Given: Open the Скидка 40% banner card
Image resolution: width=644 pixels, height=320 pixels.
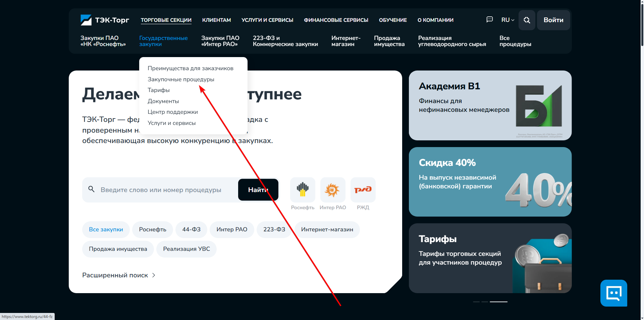Looking at the screenshot, I should pyautogui.click(x=490, y=182).
